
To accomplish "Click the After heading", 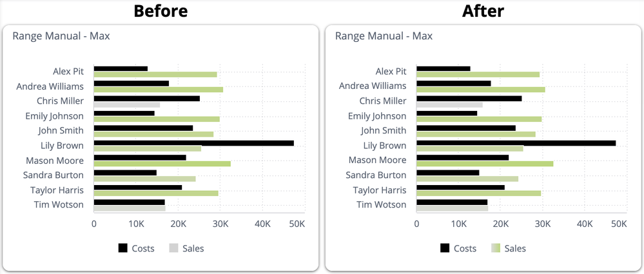I will point(483,11).
